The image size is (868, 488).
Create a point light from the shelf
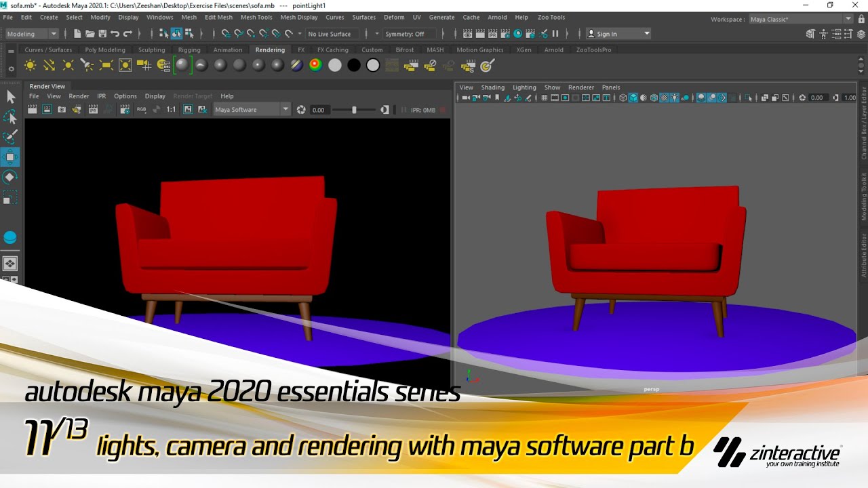[68, 65]
